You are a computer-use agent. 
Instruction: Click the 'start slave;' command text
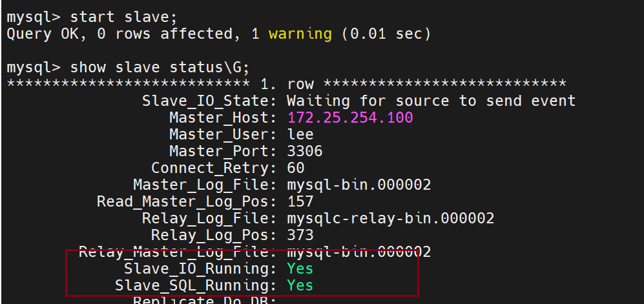[123, 17]
